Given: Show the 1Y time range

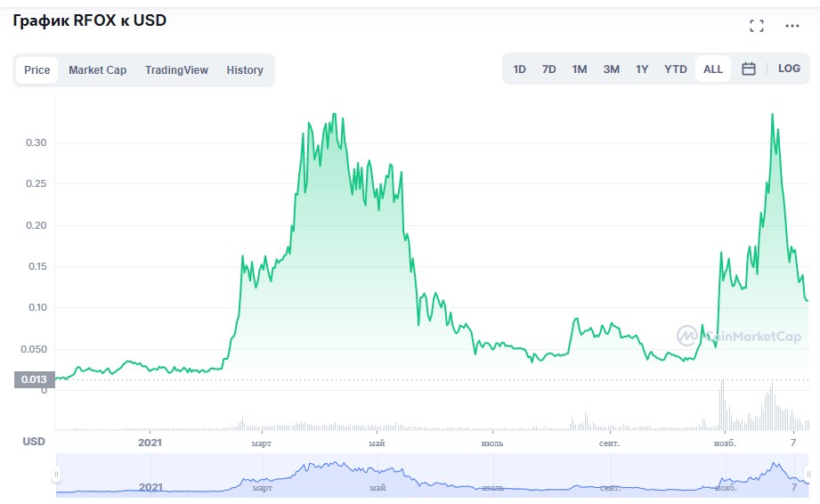Looking at the screenshot, I should point(642,69).
